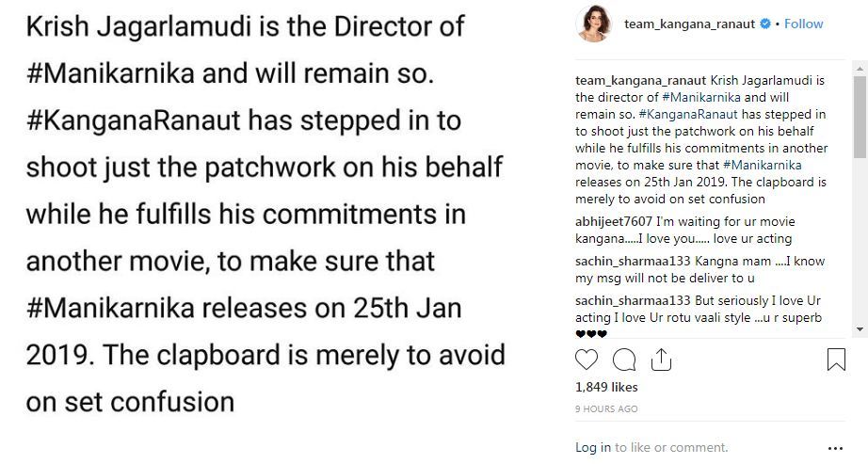Click the team_kangana_ranaut name in the caption

coord(641,81)
